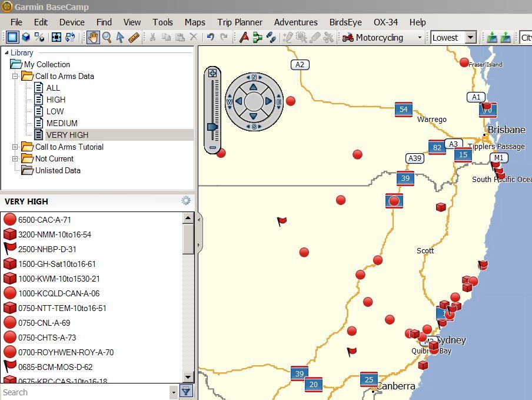Open the Tools menu
The width and height of the screenshot is (532, 400).
(x=162, y=22)
